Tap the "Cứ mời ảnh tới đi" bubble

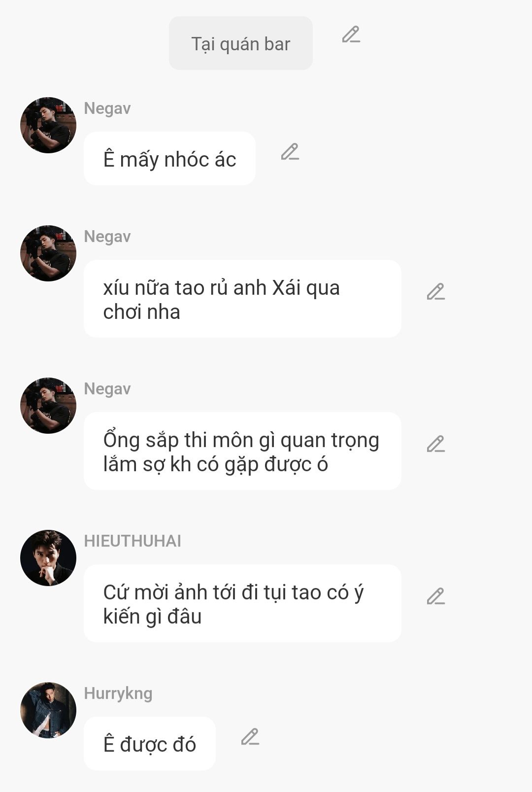click(242, 603)
